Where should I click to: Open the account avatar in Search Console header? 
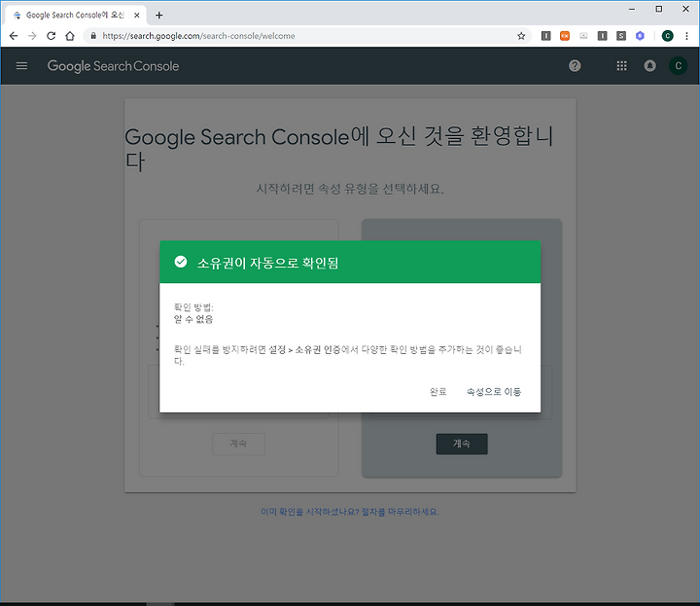(x=679, y=66)
